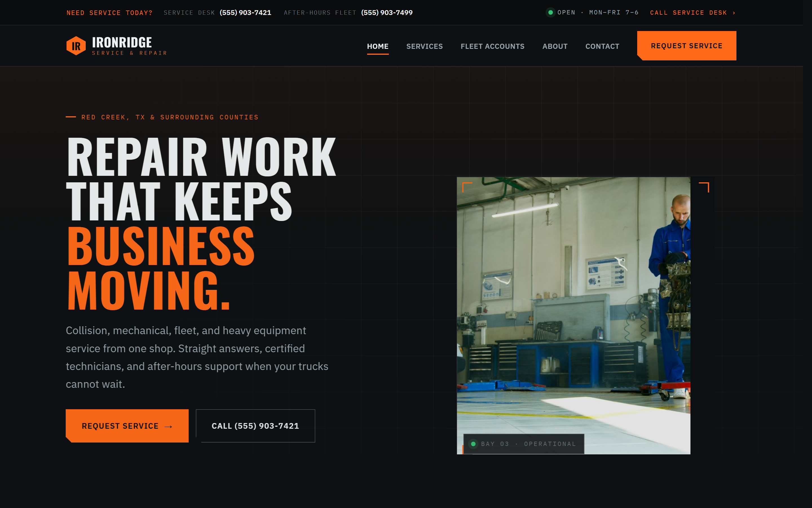
Task: Click the Bay 03 Operational badge
Action: 524,444
